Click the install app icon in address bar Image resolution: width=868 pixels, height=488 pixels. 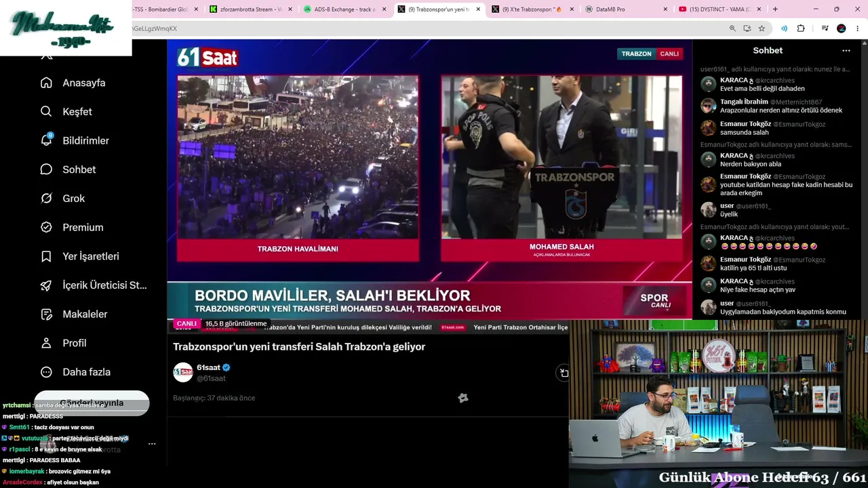tap(747, 28)
